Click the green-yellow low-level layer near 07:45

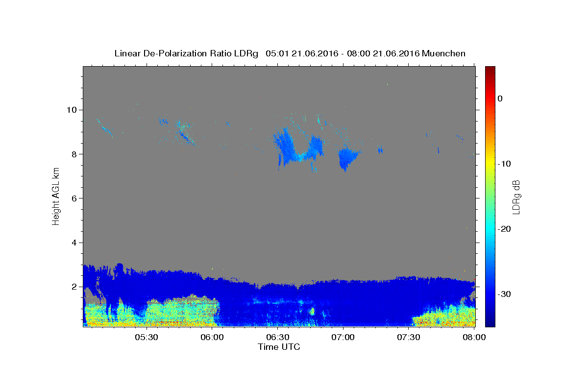click(x=443, y=316)
